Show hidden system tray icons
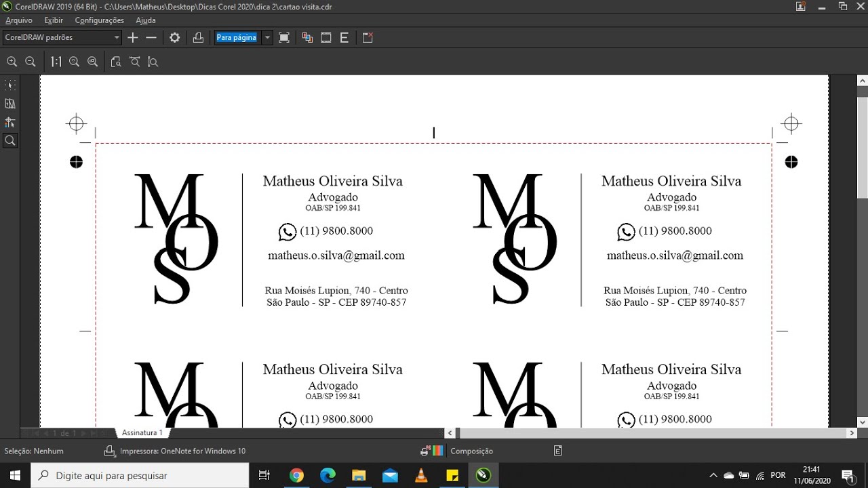The width and height of the screenshot is (868, 488). [713, 475]
